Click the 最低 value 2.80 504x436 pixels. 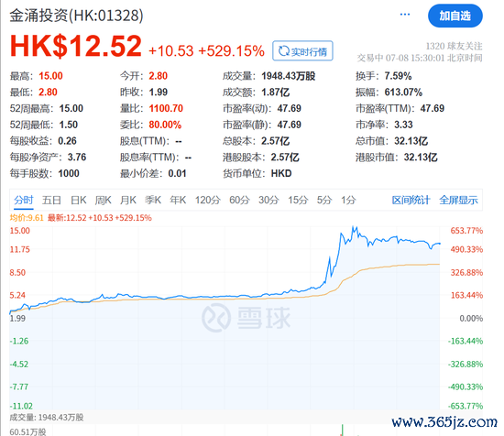pyautogui.click(x=48, y=93)
